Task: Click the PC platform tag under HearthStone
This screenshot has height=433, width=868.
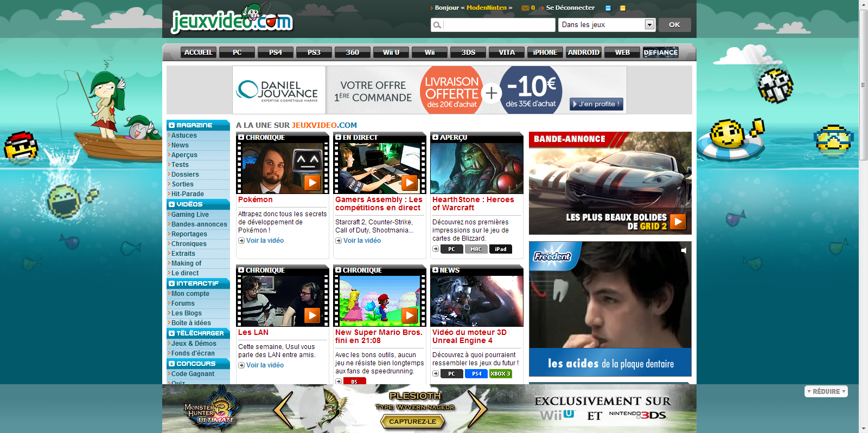Action: [x=451, y=249]
